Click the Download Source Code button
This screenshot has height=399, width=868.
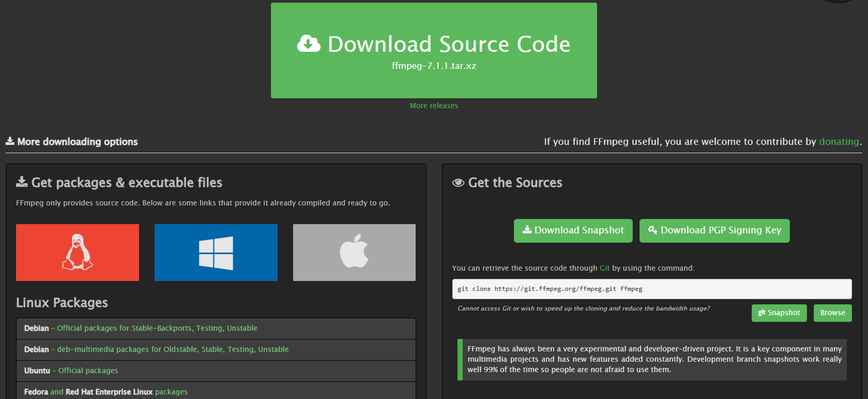pos(434,50)
